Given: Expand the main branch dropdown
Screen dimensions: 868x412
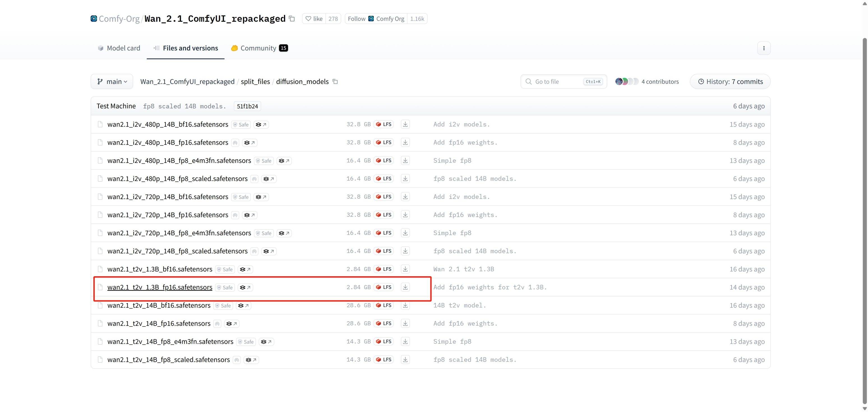Looking at the screenshot, I should [x=112, y=82].
